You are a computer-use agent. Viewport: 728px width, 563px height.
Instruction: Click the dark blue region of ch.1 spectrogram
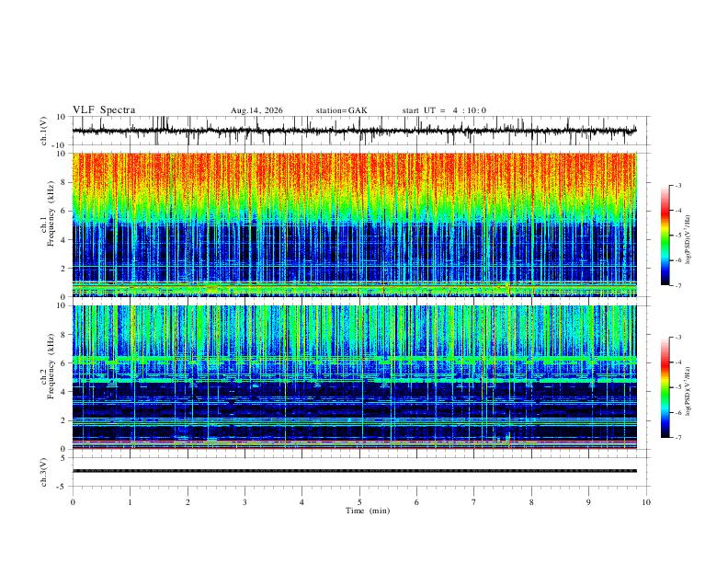coord(354,247)
